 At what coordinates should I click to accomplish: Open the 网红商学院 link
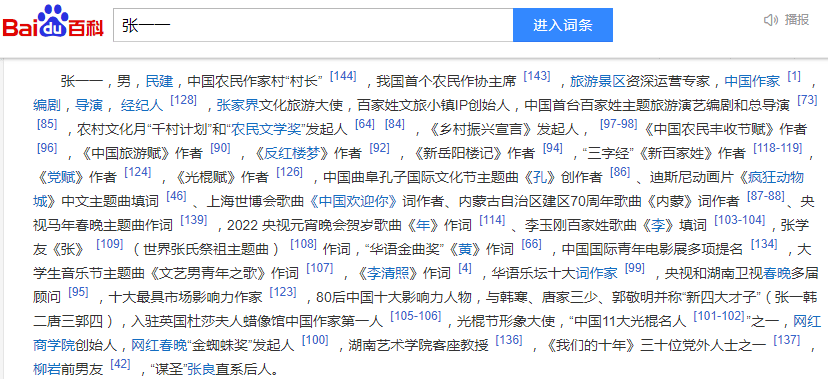(x=807, y=321)
